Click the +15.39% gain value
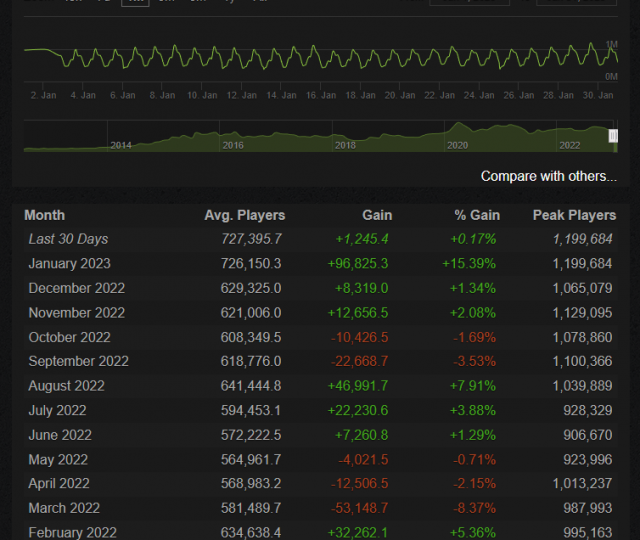640x540 pixels. pos(470,264)
